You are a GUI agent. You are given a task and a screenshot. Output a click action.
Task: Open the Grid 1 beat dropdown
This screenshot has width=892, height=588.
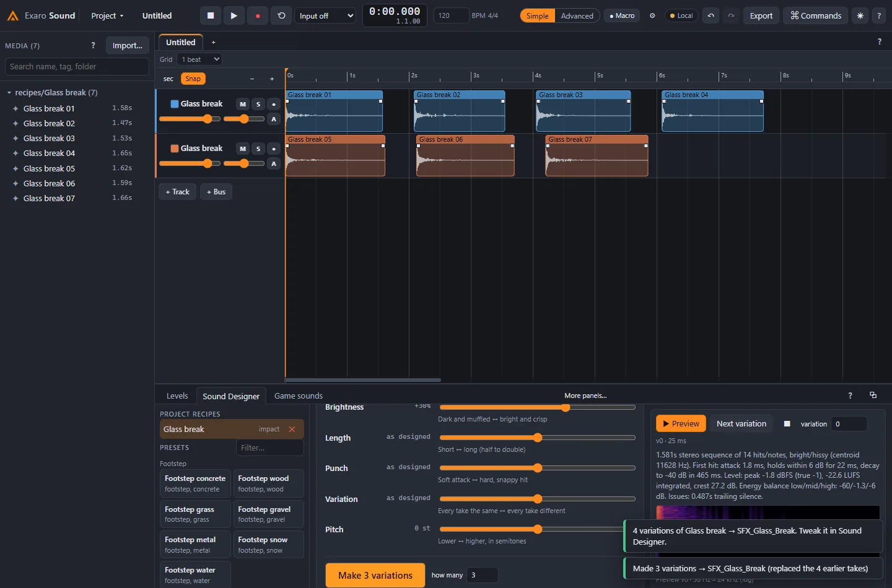point(199,59)
